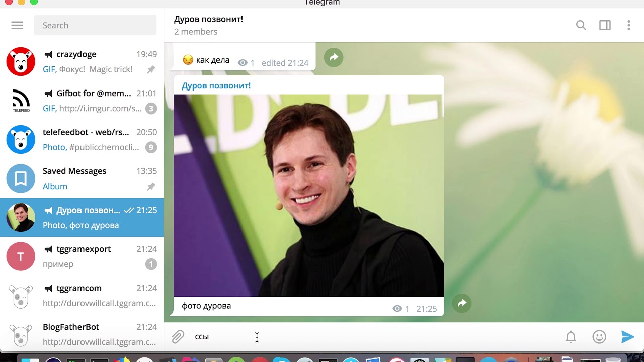Open the Durov photo in viewer
644x362 pixels.
(308, 196)
